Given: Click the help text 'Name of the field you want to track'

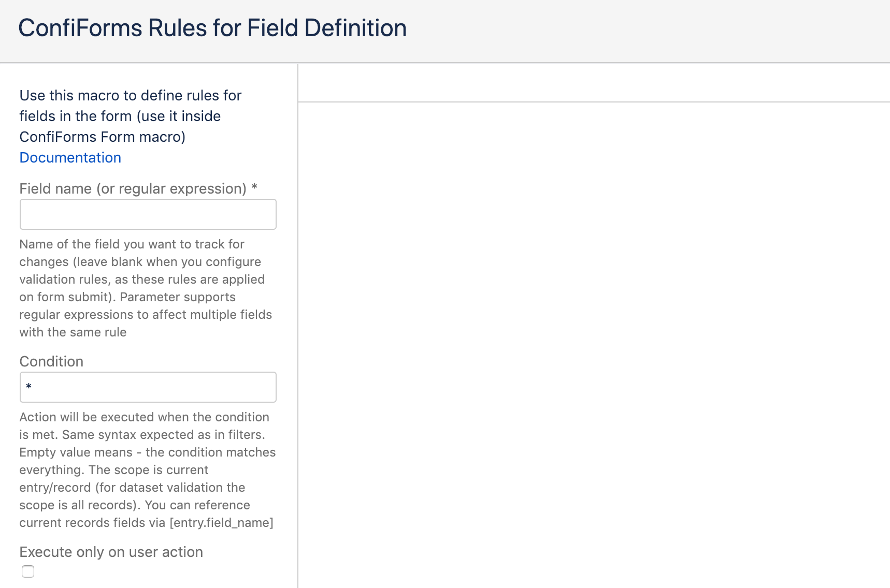Looking at the screenshot, I should (132, 244).
